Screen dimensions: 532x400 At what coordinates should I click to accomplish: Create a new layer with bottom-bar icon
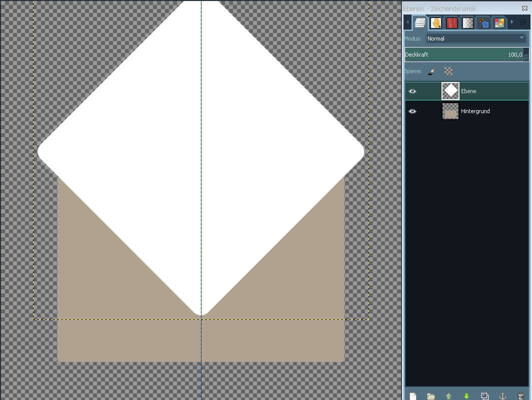pos(412,396)
